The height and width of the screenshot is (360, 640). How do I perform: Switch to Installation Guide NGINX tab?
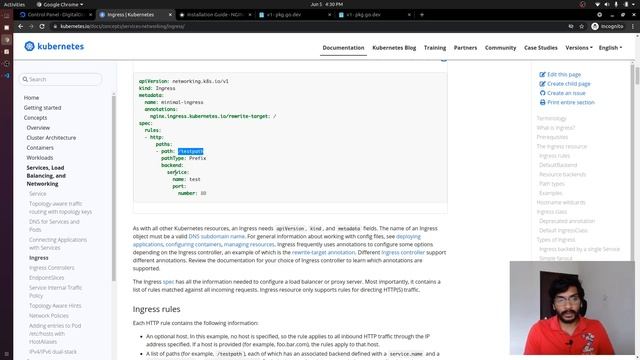click(215, 15)
